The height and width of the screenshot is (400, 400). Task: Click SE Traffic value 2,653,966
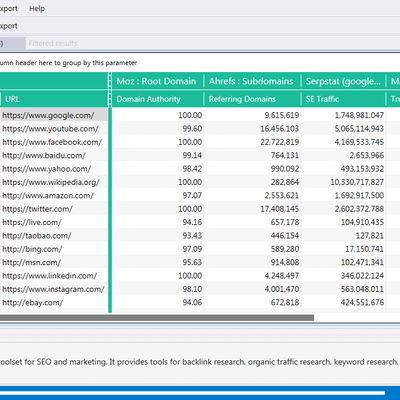point(367,155)
